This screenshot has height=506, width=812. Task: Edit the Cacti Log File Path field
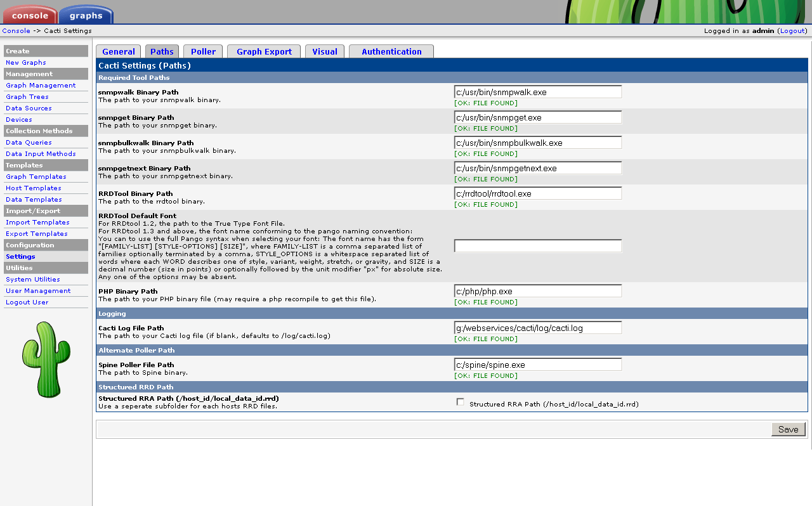(x=538, y=328)
